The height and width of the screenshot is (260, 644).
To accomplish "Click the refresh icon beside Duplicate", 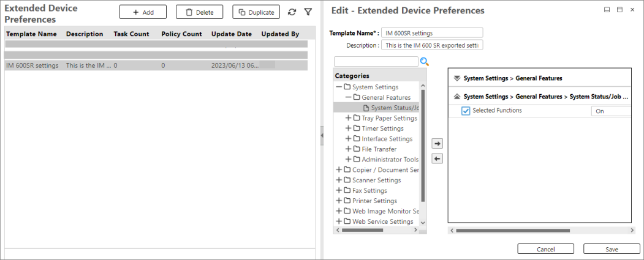I will pyautogui.click(x=292, y=12).
